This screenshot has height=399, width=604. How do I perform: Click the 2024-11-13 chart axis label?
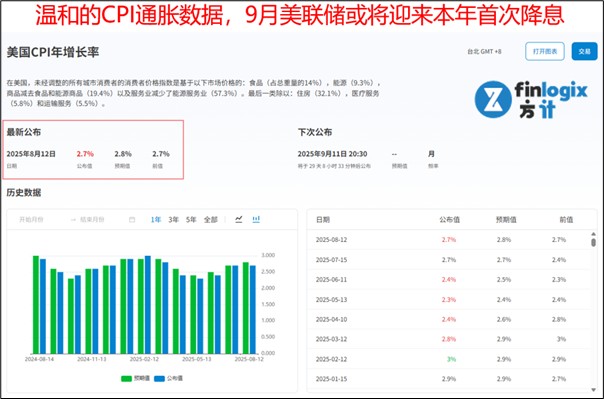click(92, 359)
